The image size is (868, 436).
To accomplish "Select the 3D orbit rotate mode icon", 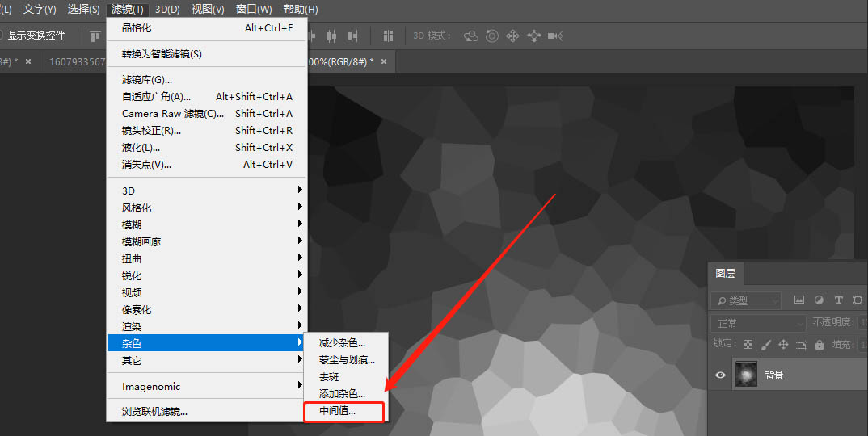I will point(471,36).
